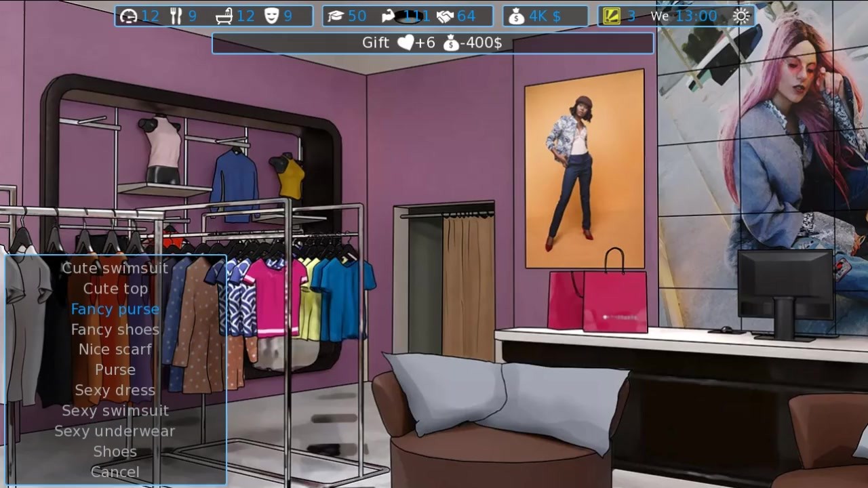Click the handshake charisma icon

pyautogui.click(x=446, y=16)
